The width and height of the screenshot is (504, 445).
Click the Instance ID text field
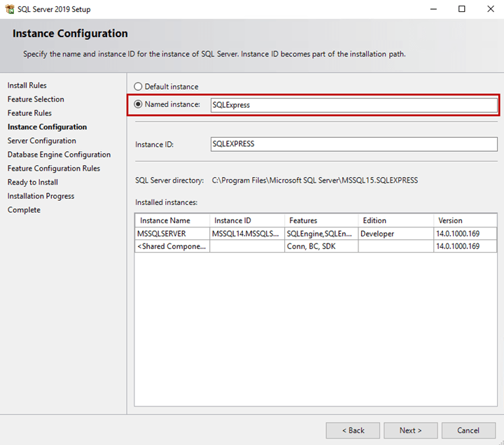(354, 144)
